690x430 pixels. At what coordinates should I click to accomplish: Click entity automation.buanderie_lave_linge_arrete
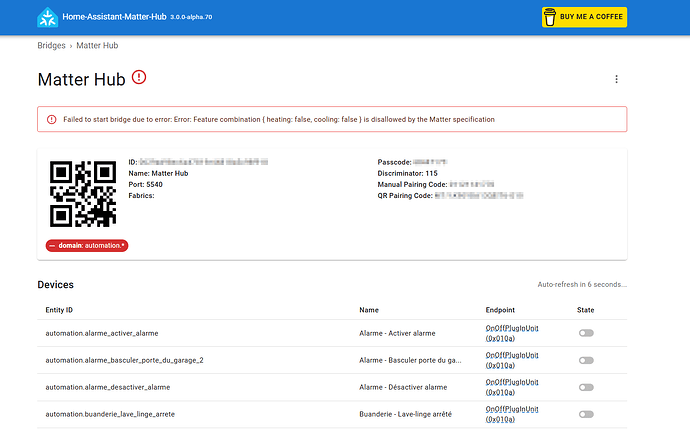point(110,414)
